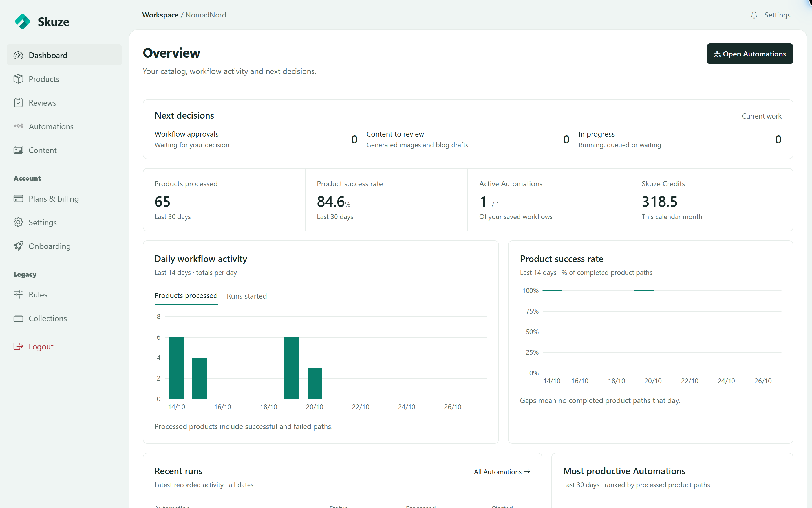Open the Dashboard menu item

(64, 55)
